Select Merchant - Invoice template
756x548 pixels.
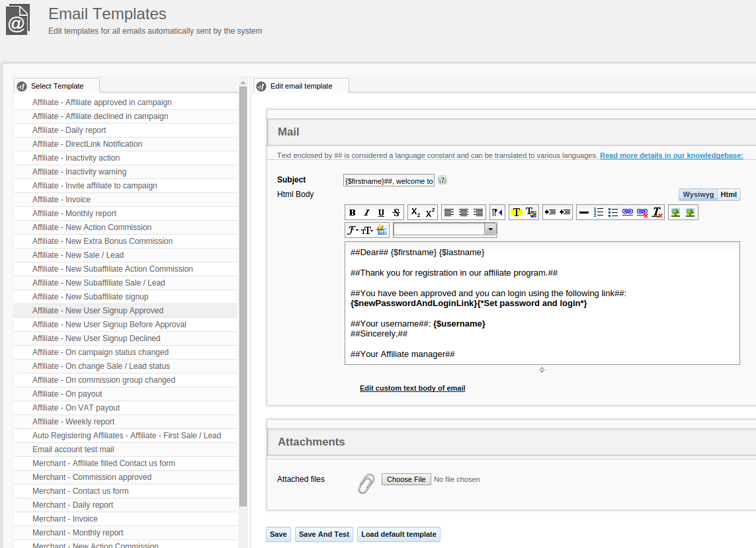point(126,519)
